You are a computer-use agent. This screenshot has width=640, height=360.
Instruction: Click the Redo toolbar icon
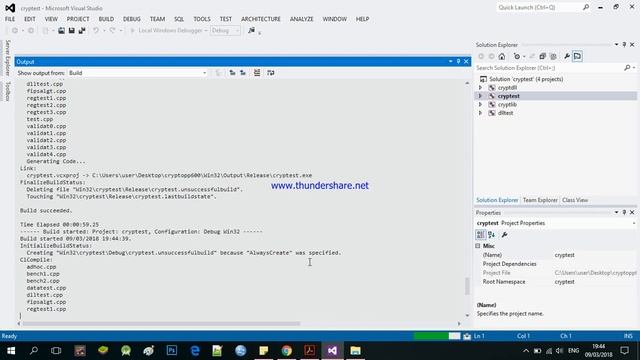(x=112, y=31)
